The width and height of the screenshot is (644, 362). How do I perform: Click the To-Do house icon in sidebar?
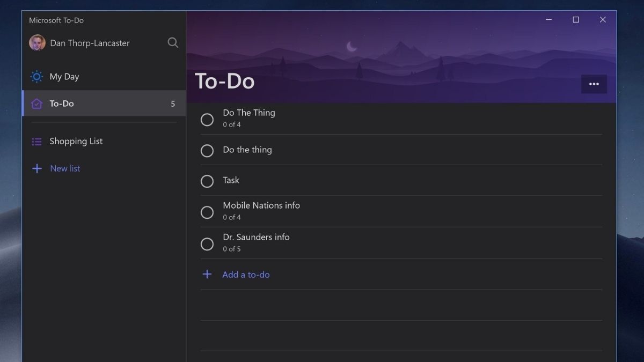[36, 104]
